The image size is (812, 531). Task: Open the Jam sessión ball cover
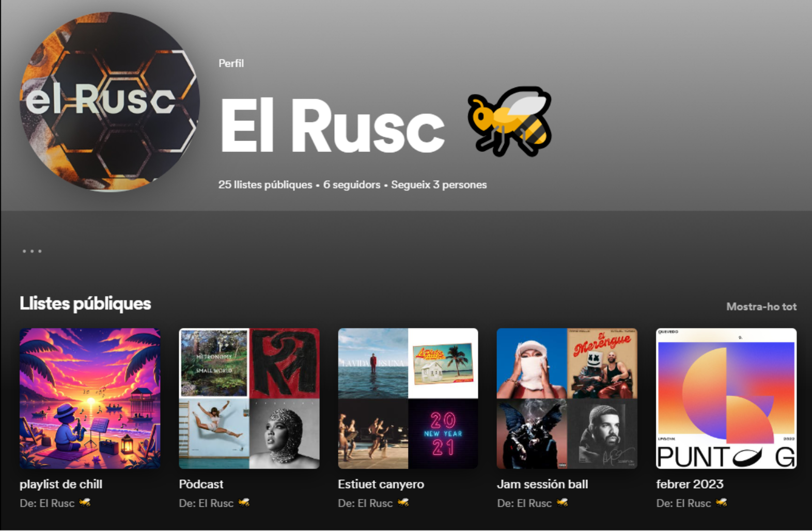(567, 398)
